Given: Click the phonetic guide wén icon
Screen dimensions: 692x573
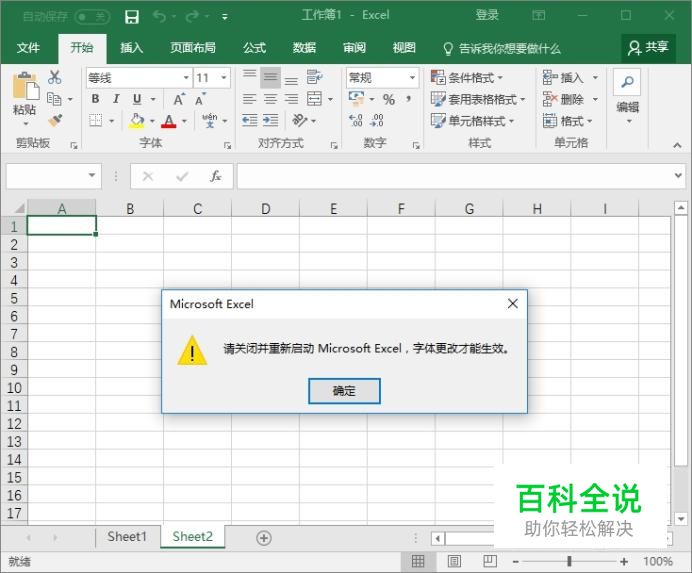Looking at the screenshot, I should [210, 120].
